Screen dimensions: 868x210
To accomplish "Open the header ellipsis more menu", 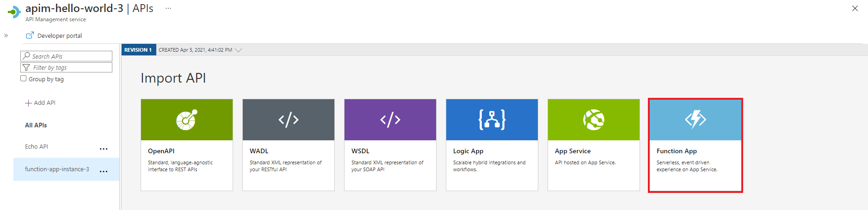I will point(168,8).
